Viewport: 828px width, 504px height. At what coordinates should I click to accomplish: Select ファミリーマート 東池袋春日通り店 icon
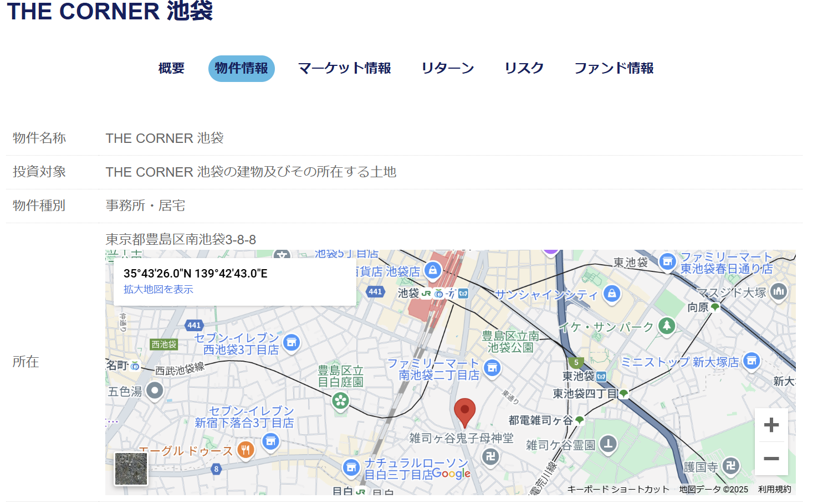pyautogui.click(x=668, y=261)
